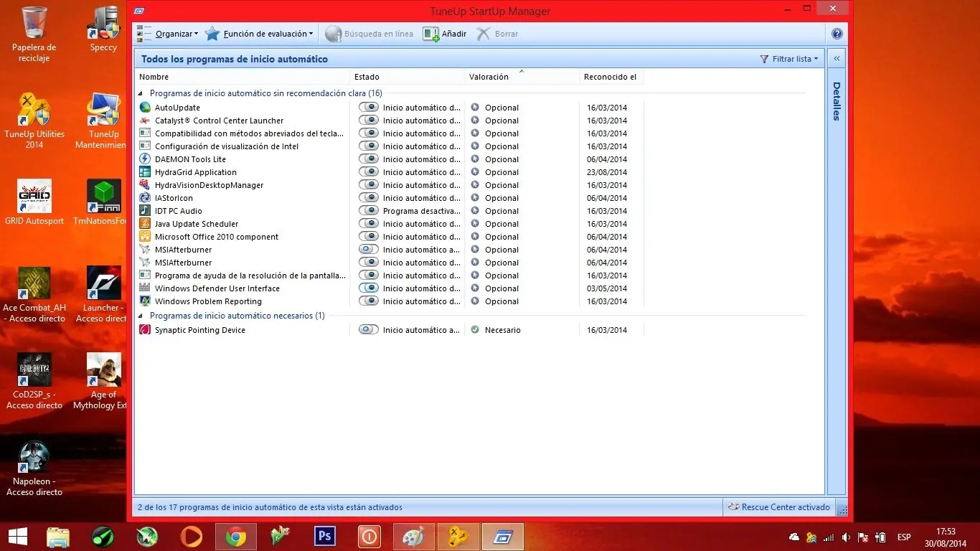
Task: Select the Speccy desktop shortcut
Action: [x=103, y=29]
